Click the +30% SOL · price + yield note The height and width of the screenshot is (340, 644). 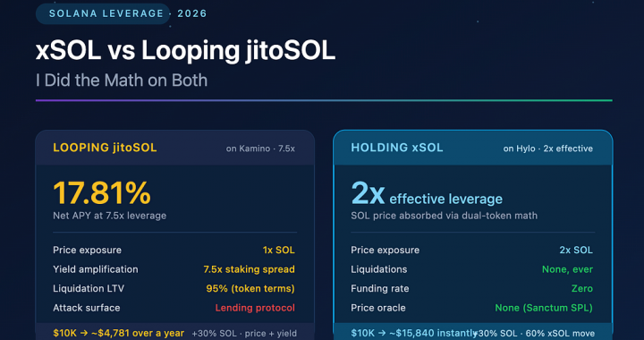tap(244, 334)
